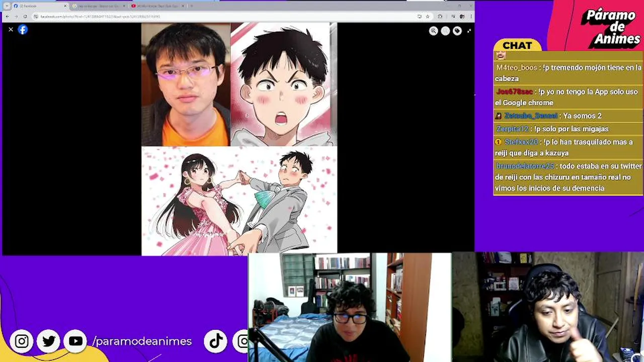
Task: Click the install/cast icon in address bar
Action: point(420,17)
